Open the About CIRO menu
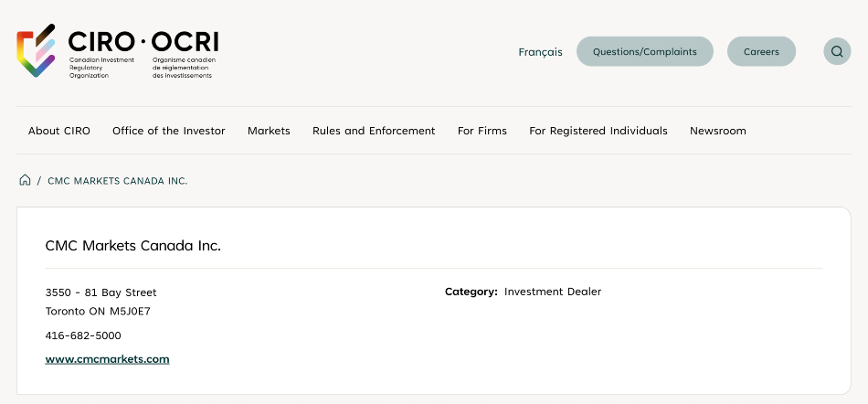868x404 pixels. (x=59, y=131)
